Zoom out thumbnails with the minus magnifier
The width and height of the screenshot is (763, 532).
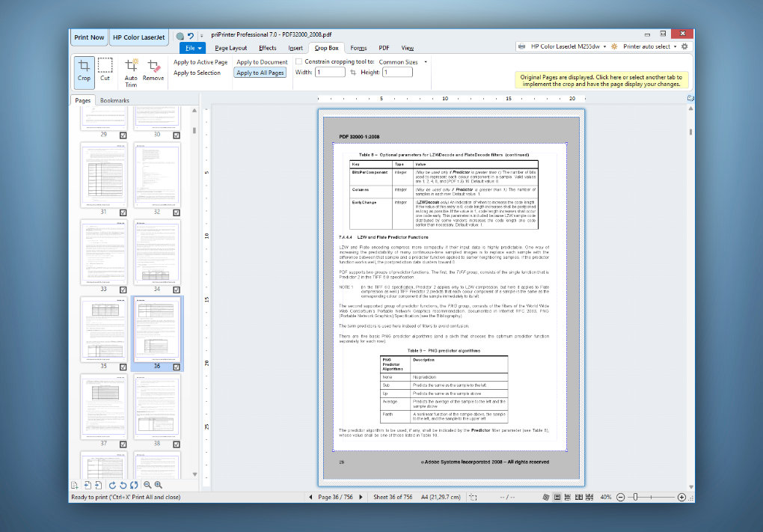[x=147, y=485]
